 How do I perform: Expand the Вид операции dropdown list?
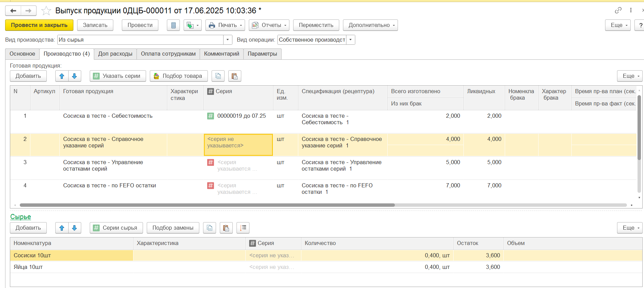[350, 40]
